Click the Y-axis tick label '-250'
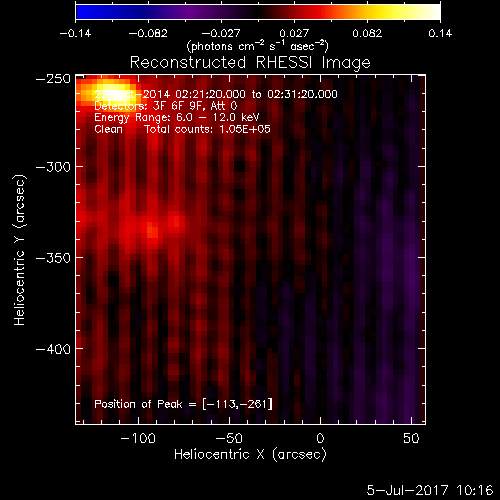The height and width of the screenshot is (500, 500). [53, 79]
